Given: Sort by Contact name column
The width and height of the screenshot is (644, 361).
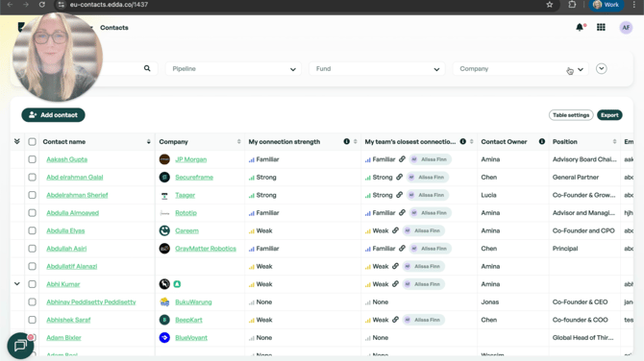Looking at the screenshot, I should pos(149,141).
